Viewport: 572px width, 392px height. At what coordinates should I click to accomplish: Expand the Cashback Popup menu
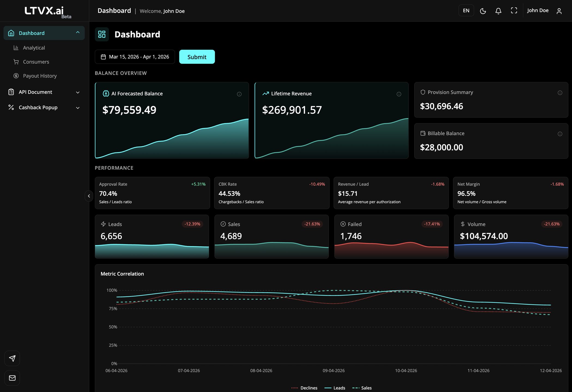point(78,108)
